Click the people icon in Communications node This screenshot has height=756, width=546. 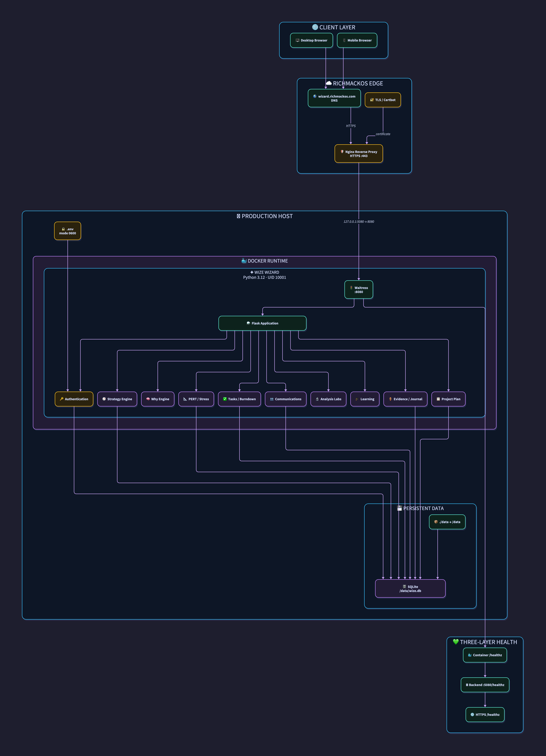(272, 399)
